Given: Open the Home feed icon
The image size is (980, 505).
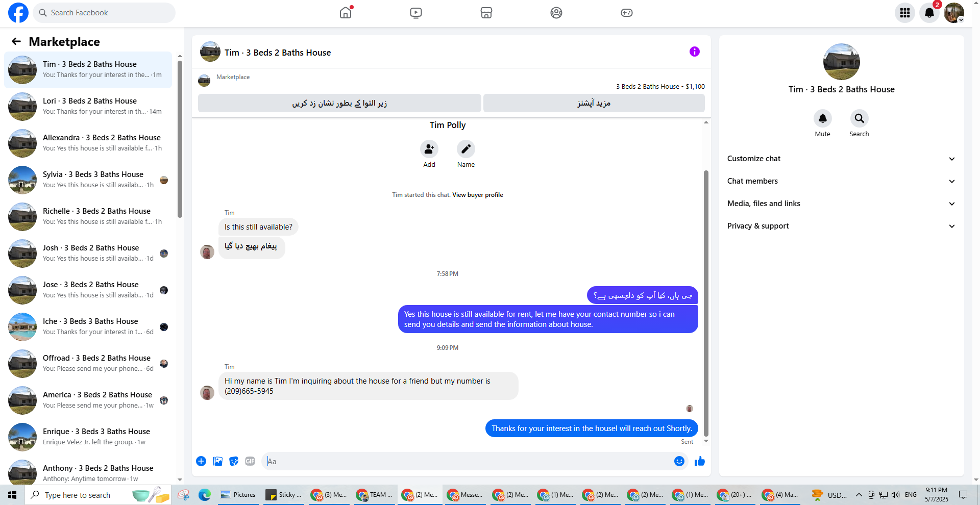Looking at the screenshot, I should point(346,13).
